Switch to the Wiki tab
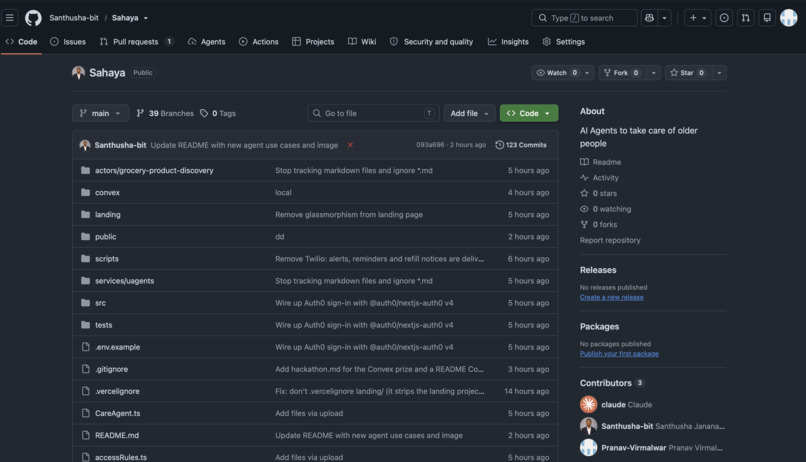Screen dimensions: 806x462 (362, 42)
